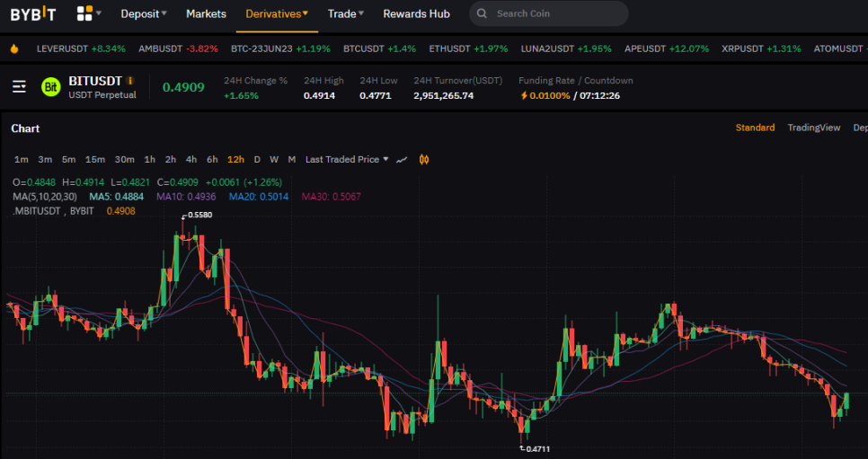Open the apps grid menu icon
This screenshot has width=868, height=459.
pyautogui.click(x=84, y=13)
